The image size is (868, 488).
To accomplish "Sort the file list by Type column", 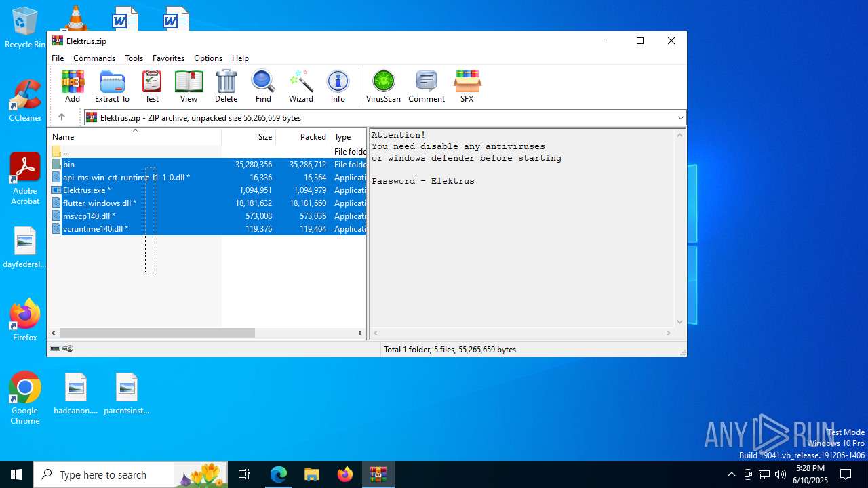I will (x=348, y=136).
